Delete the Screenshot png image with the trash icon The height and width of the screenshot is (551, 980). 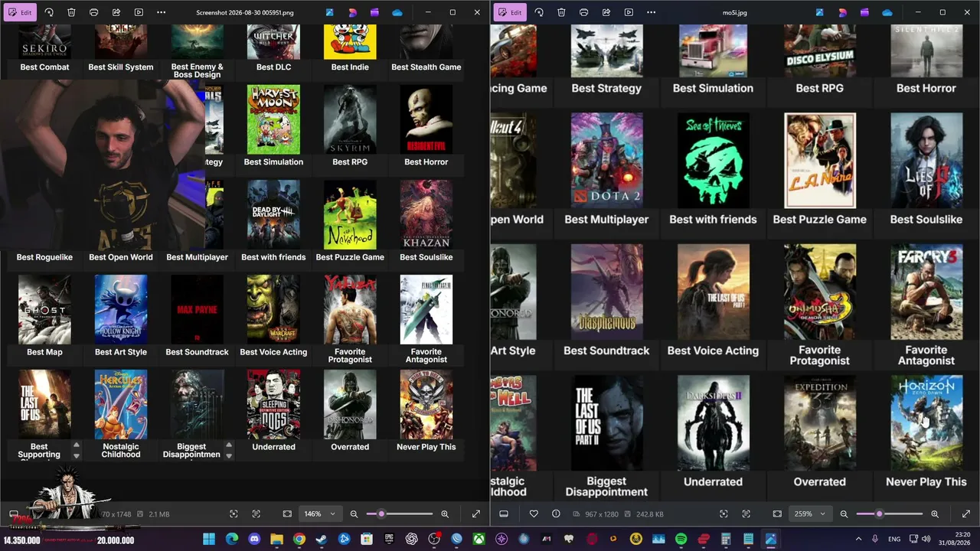(71, 12)
